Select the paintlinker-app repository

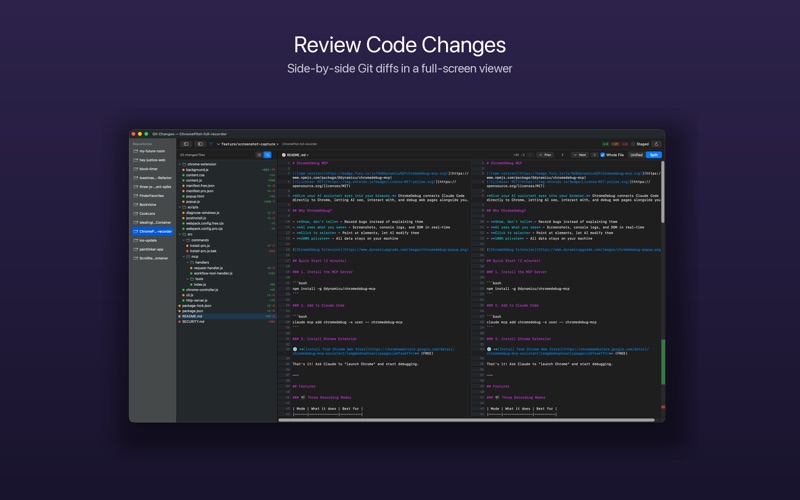tap(153, 249)
